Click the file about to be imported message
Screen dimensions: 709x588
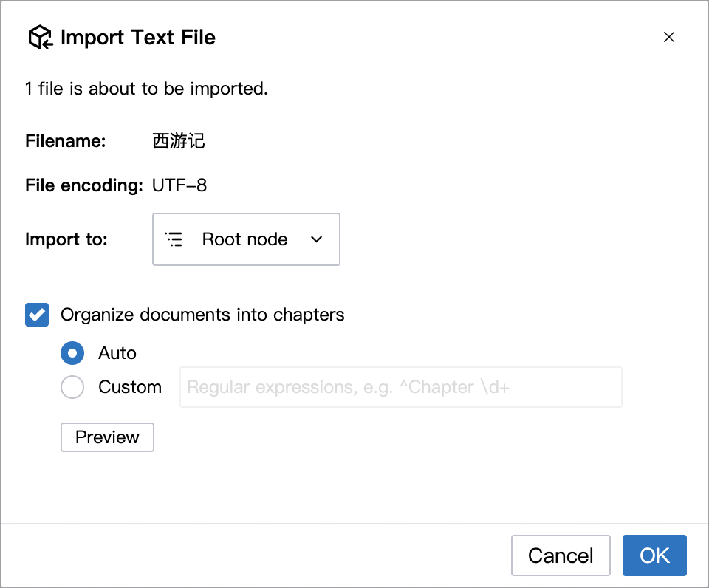pyautogui.click(x=146, y=89)
